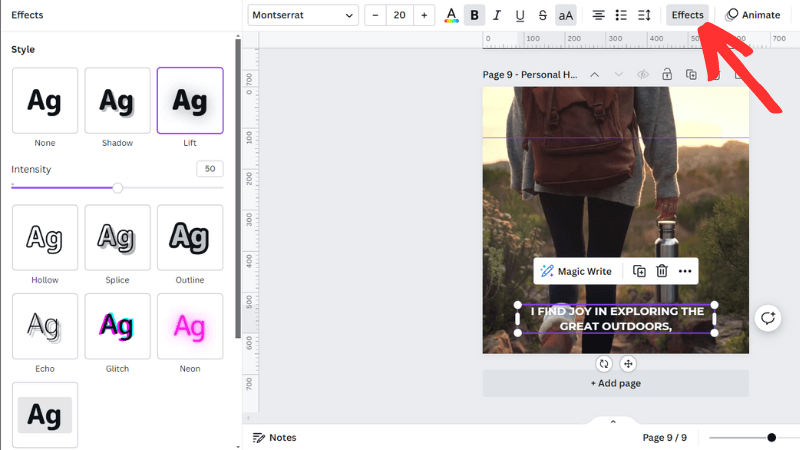Click the add comment bubble icon

pyautogui.click(x=767, y=318)
